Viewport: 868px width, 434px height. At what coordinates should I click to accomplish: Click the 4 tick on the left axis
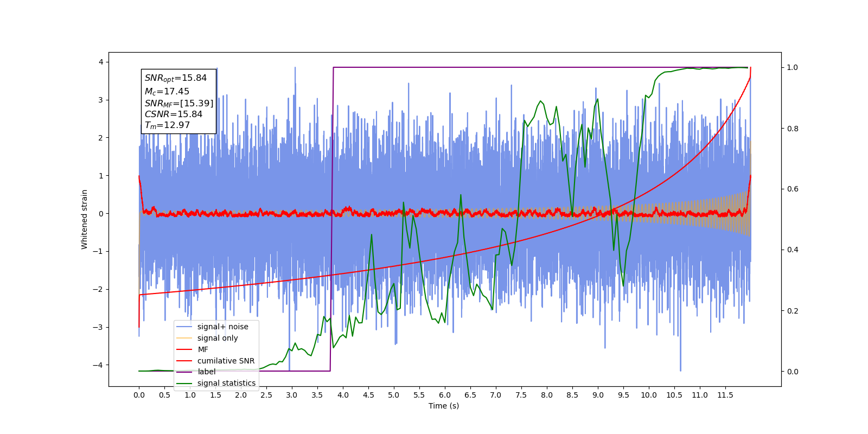pos(101,62)
